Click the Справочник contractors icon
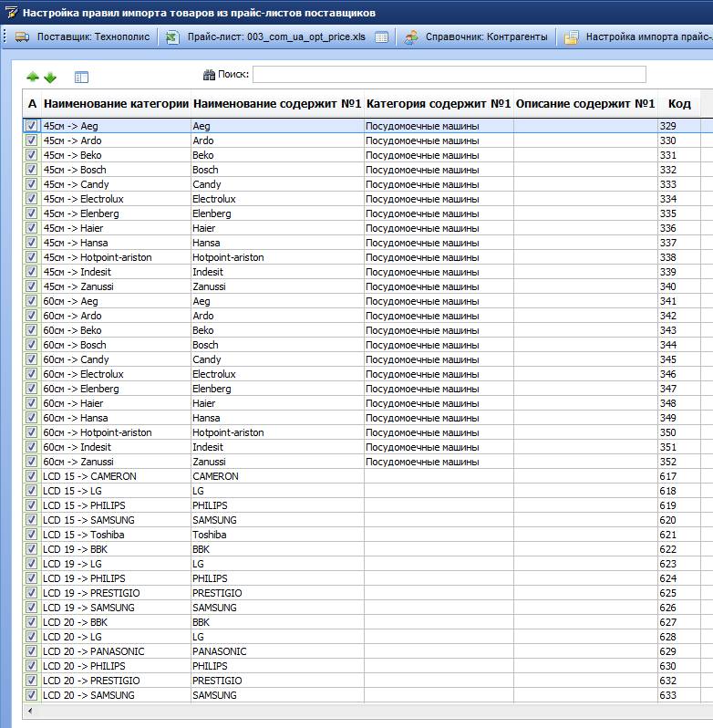 [x=410, y=36]
